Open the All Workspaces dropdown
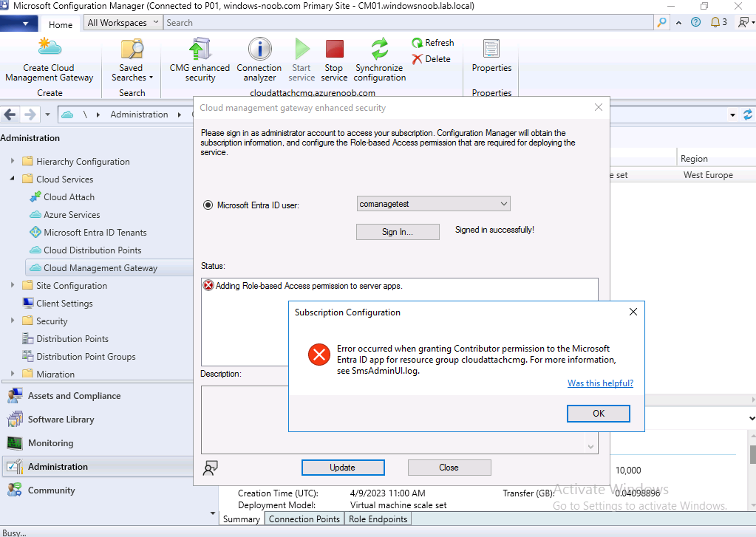Image resolution: width=756 pixels, height=537 pixels. (x=123, y=23)
